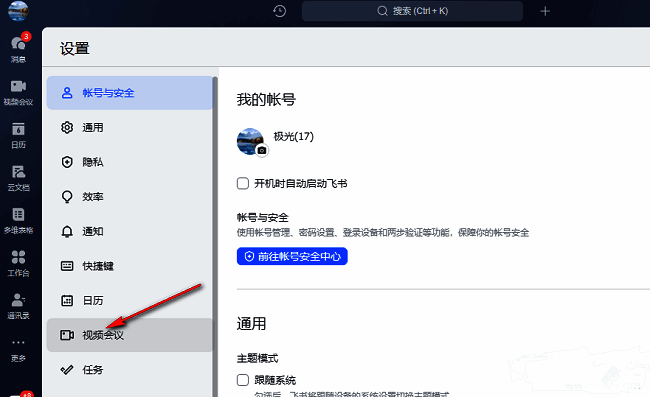Image resolution: width=650 pixels, height=397 pixels.
Task: Select Shortcuts (快捷键) settings tab
Action: pos(130,266)
